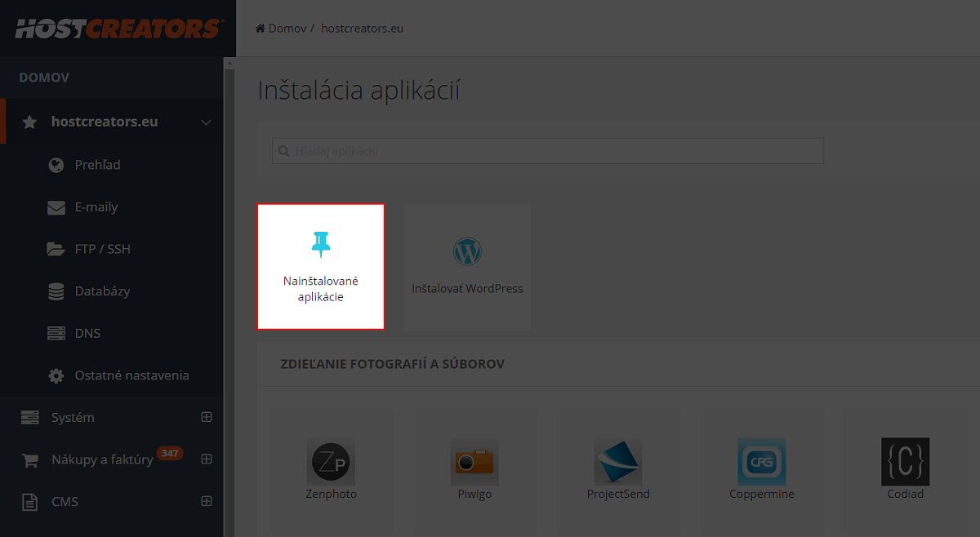Click the search magnifier icon
The height and width of the screenshot is (537, 980).
[284, 151]
